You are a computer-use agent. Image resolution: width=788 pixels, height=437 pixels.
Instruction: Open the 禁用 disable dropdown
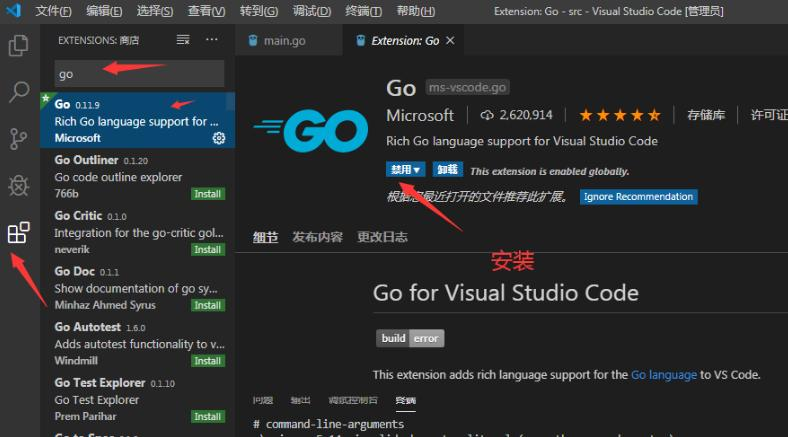point(406,169)
